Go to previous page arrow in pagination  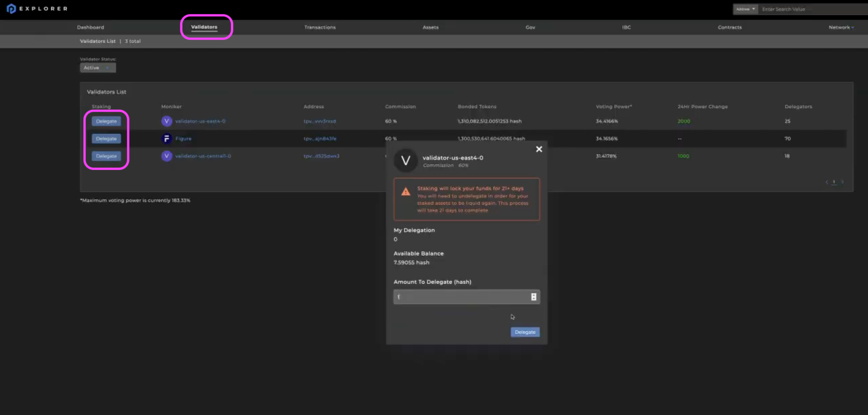coord(827,182)
